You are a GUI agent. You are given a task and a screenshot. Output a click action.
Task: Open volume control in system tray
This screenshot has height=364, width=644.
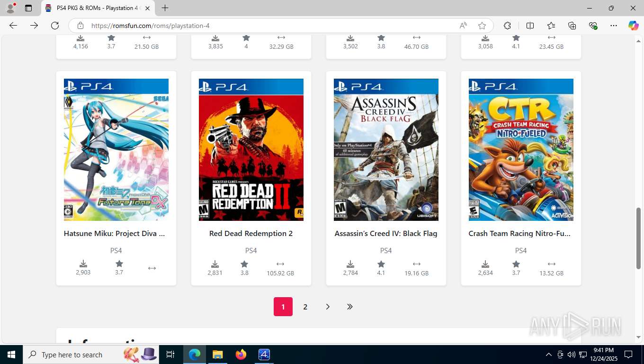pos(572,355)
